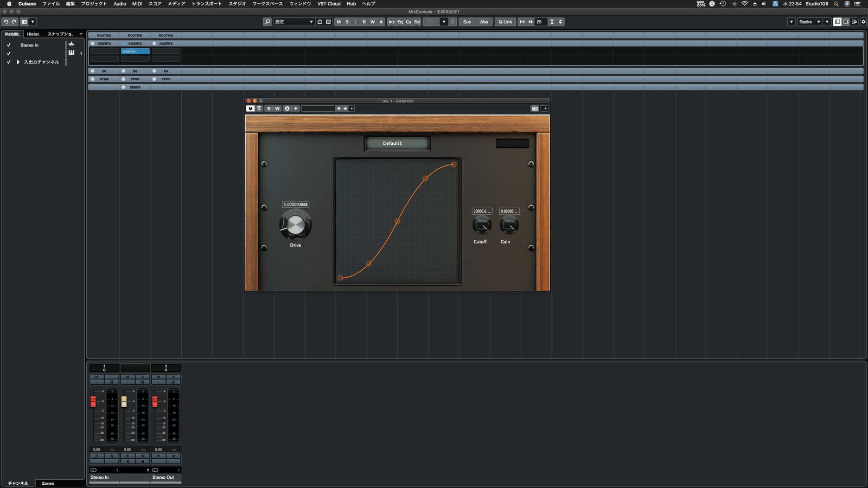Open MixConsole setup gear icon
The height and width of the screenshot is (488, 868).
click(864, 22)
